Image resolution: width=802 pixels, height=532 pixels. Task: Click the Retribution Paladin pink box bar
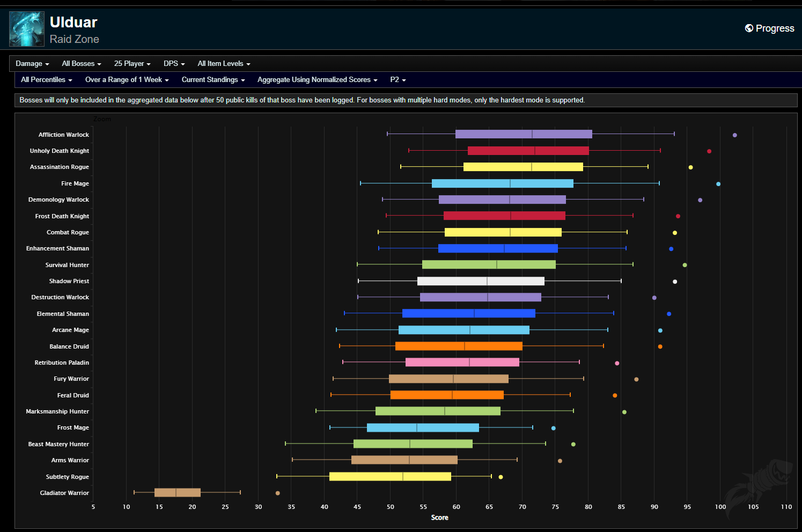click(462, 362)
